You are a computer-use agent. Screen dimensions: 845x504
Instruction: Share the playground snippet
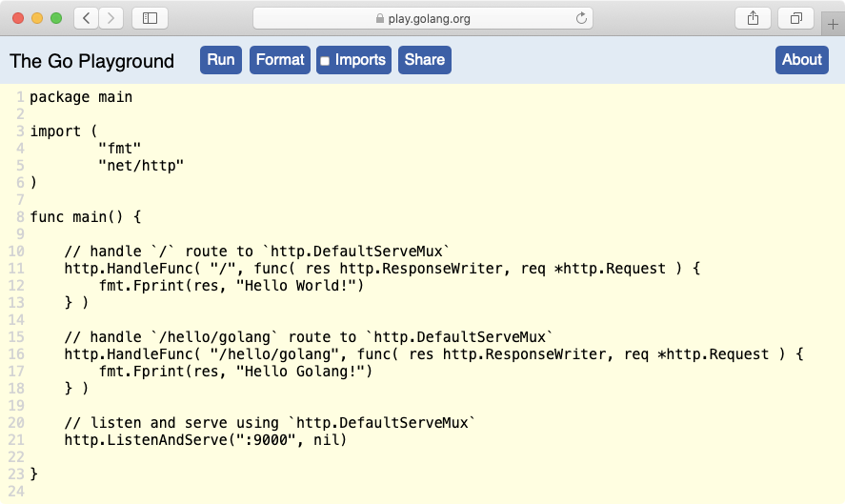(424, 59)
